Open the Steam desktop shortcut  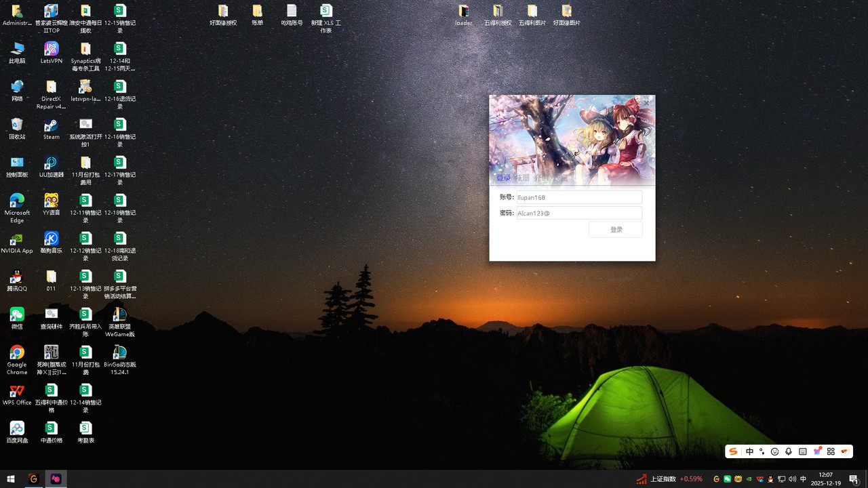click(x=51, y=129)
